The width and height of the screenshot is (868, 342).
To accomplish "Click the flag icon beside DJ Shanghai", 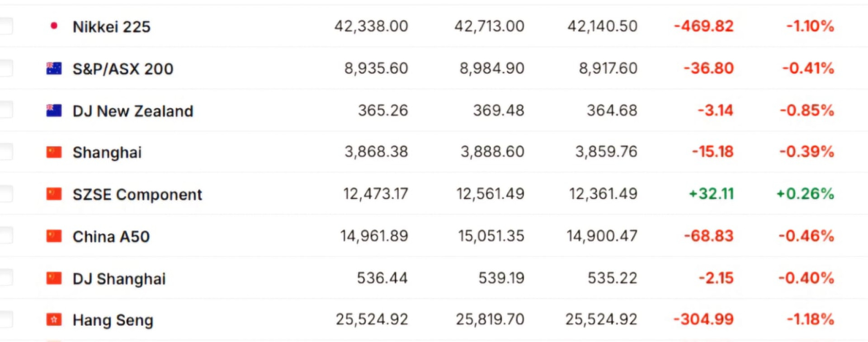I will tap(54, 278).
